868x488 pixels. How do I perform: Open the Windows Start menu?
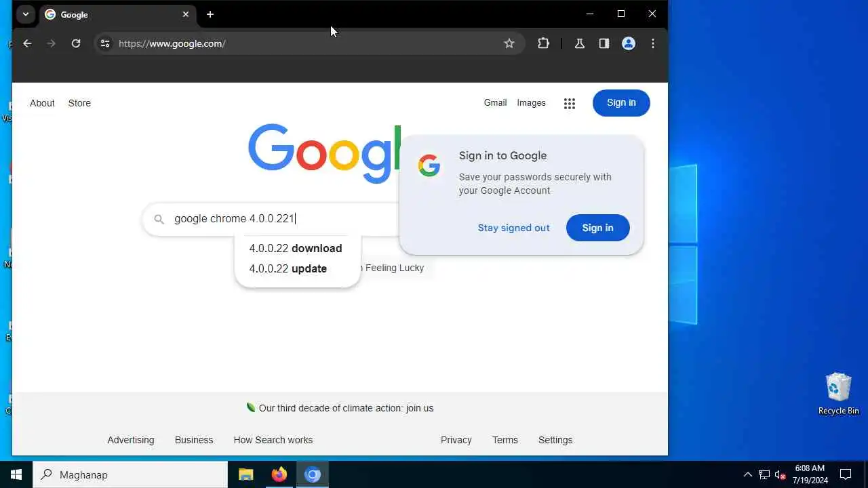click(16, 474)
